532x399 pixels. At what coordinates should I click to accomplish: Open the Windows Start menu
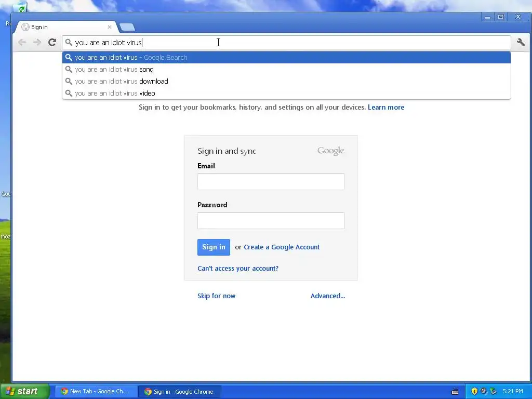(24, 391)
